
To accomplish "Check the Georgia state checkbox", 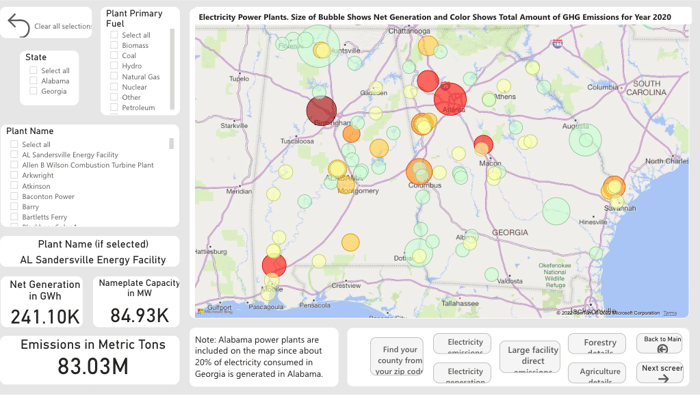I will [x=33, y=91].
